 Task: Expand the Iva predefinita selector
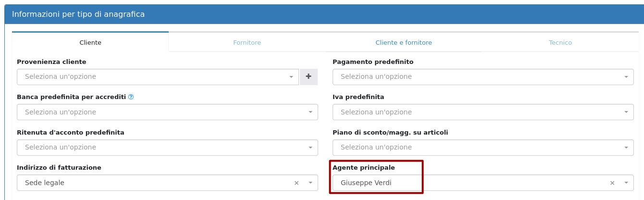483,112
